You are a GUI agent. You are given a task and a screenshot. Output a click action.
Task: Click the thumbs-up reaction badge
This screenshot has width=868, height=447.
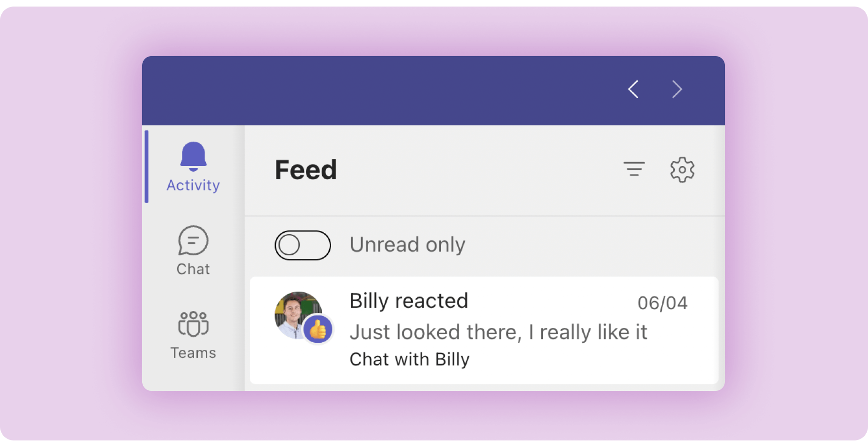pos(318,329)
